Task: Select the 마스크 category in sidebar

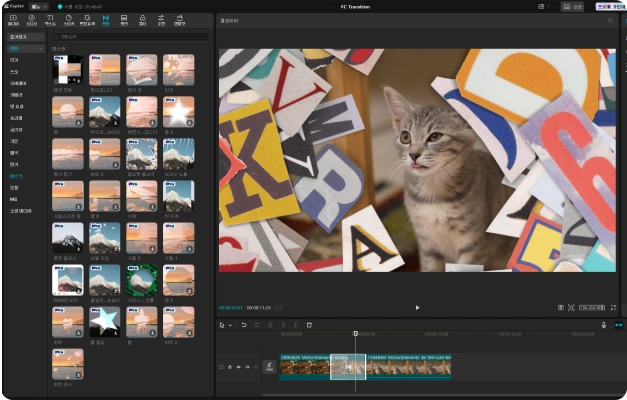Action: pyautogui.click(x=16, y=176)
